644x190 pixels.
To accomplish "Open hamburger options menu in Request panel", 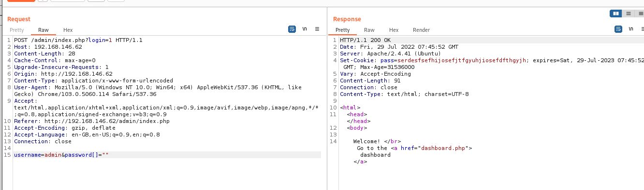I will coord(317,29).
